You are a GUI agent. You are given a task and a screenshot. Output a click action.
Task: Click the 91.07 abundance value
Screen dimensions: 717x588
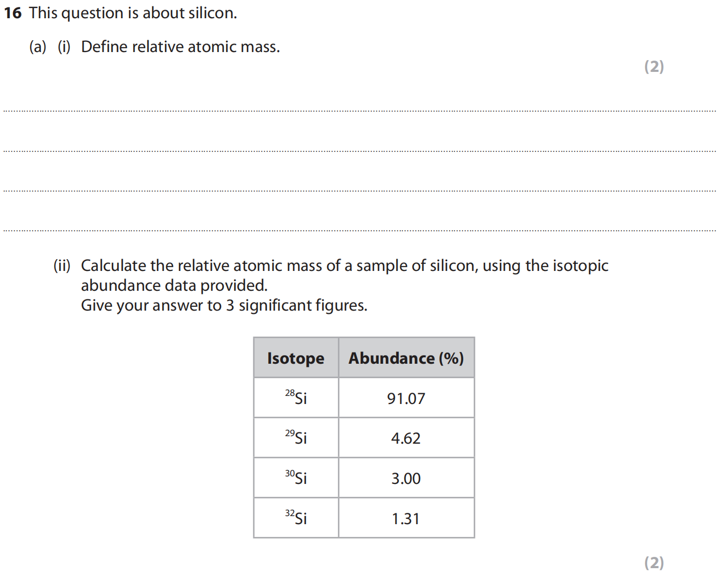pos(406,398)
